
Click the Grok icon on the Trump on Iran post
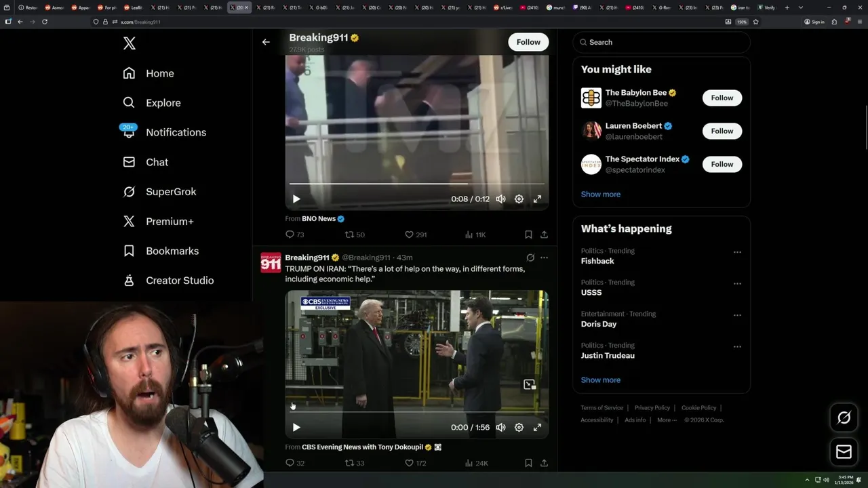pyautogui.click(x=530, y=258)
